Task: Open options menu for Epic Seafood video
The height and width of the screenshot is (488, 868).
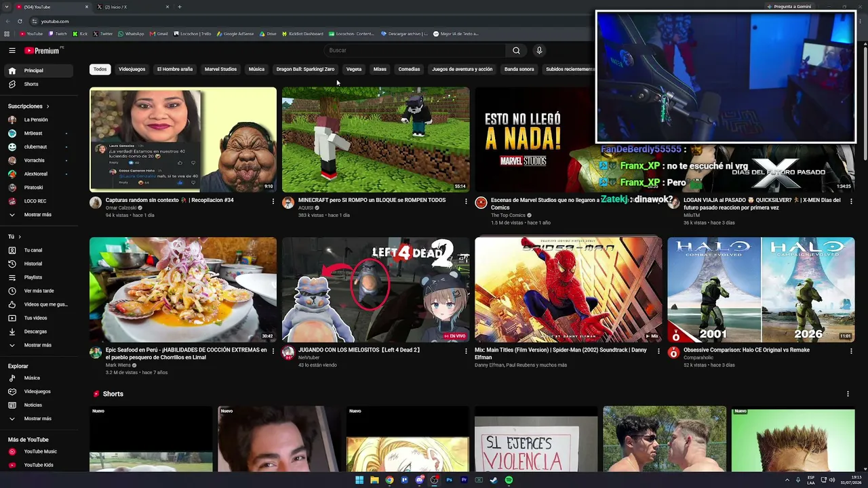Action: 273,351
